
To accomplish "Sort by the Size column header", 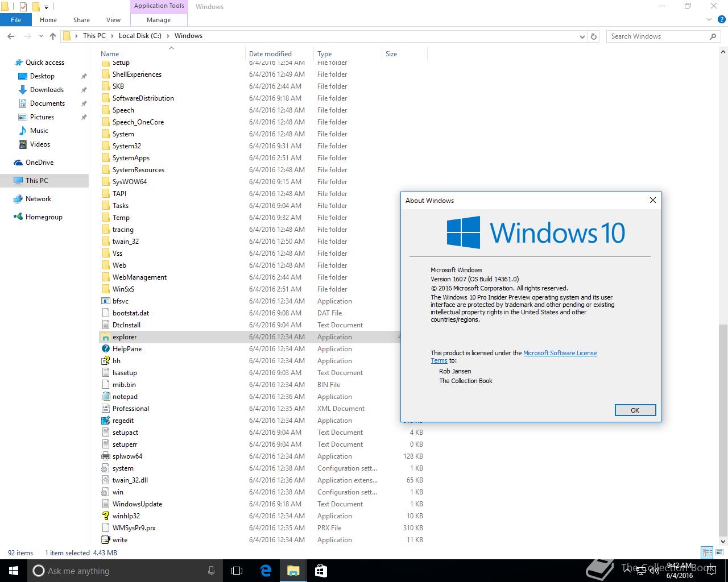I will pos(404,54).
